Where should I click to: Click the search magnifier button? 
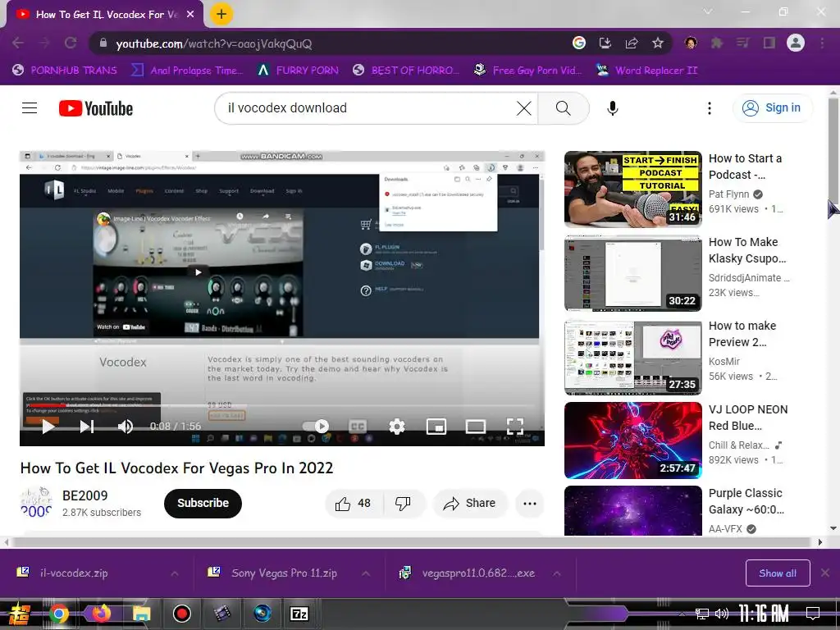[x=563, y=108]
